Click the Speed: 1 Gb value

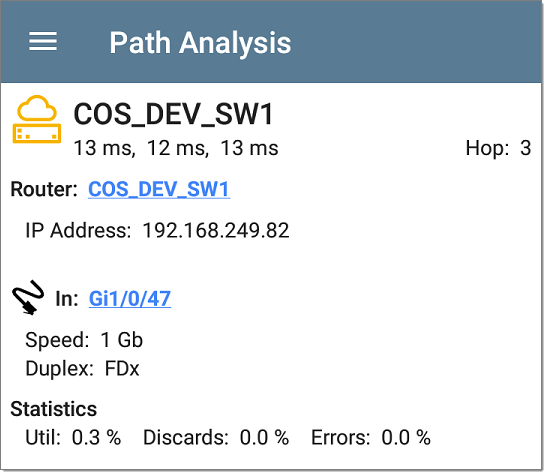coord(84,340)
